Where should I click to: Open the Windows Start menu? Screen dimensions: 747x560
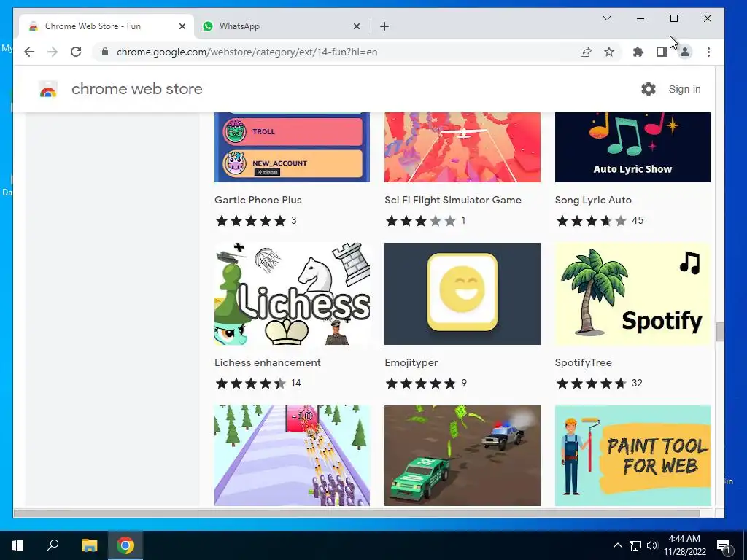[x=18, y=545]
